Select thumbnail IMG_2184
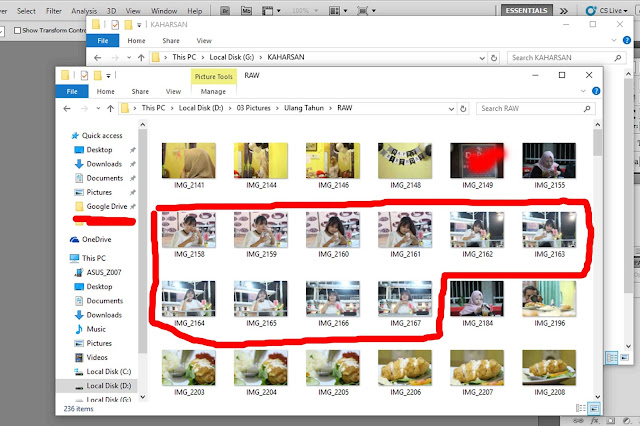The height and width of the screenshot is (426, 640). pyautogui.click(x=477, y=299)
